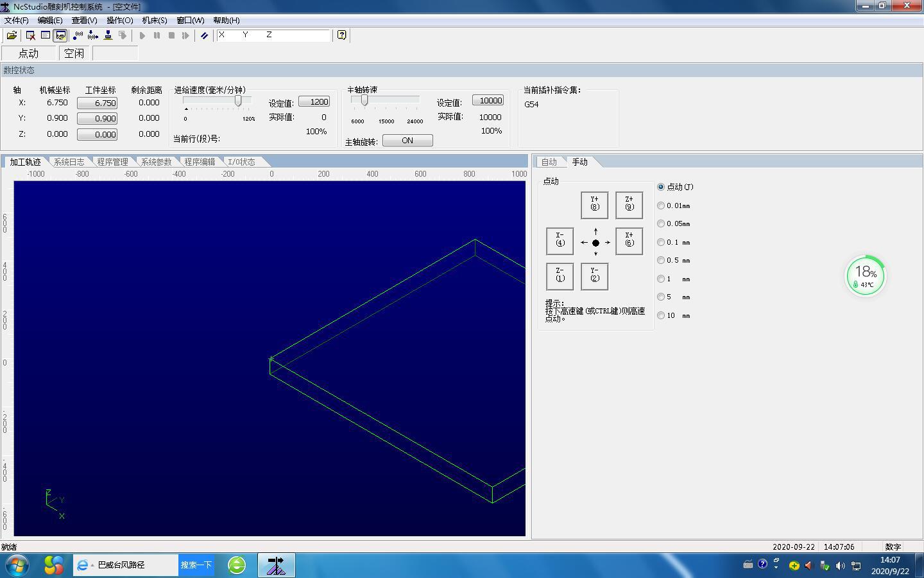Screen dimensions: 924x578
Task: Click the double-slash simulation icon in toolbar
Action: (x=204, y=35)
